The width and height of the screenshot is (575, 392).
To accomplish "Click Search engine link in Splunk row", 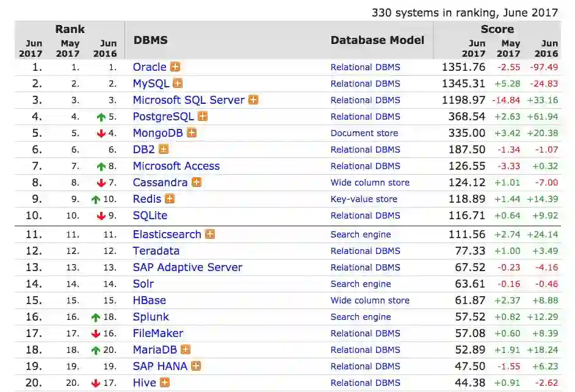I will (x=361, y=317).
